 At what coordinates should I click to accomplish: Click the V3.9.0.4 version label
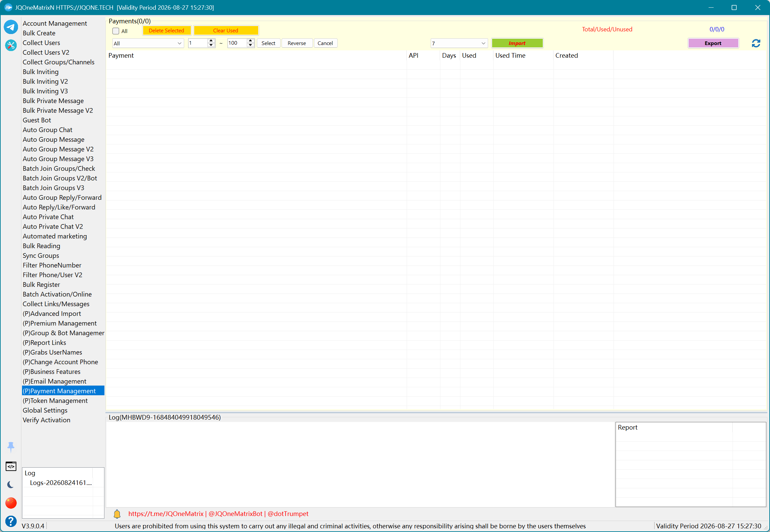pyautogui.click(x=33, y=526)
